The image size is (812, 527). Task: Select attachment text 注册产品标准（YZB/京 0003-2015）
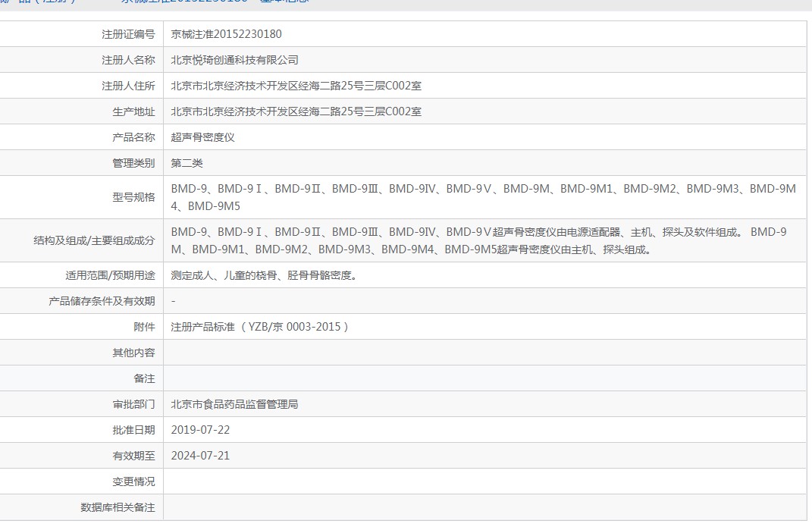click(x=261, y=327)
